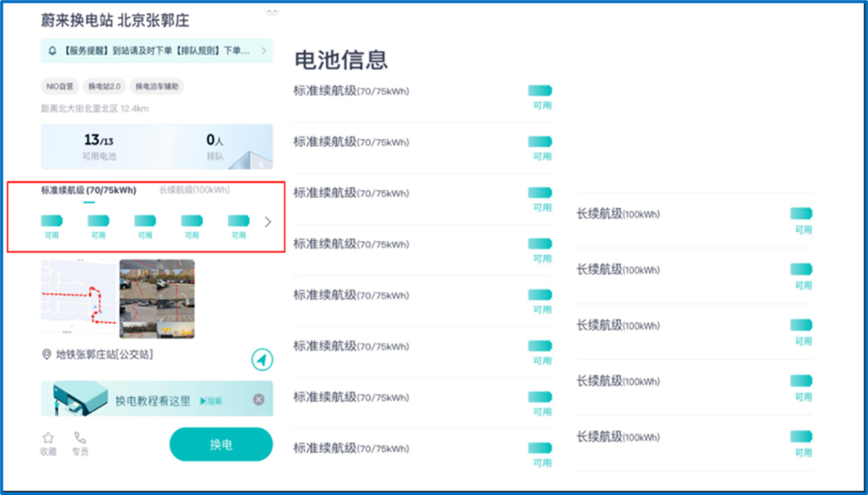Click the 电池信息 heading
The image size is (868, 495).
[x=341, y=59]
